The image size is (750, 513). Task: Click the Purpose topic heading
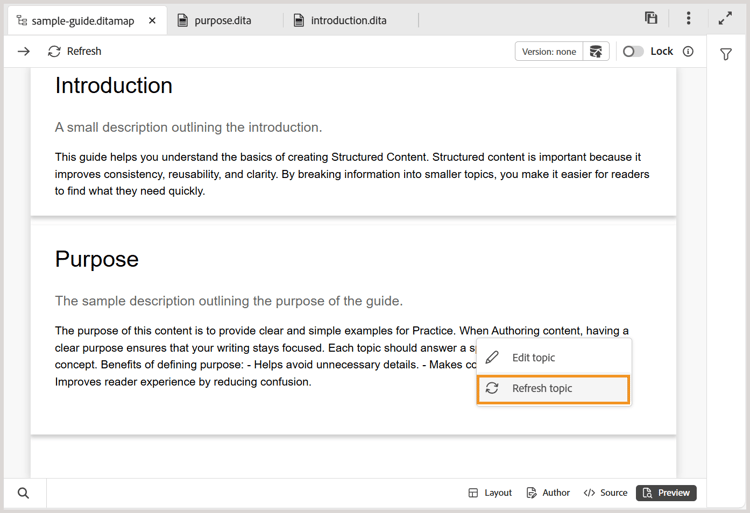click(x=97, y=260)
